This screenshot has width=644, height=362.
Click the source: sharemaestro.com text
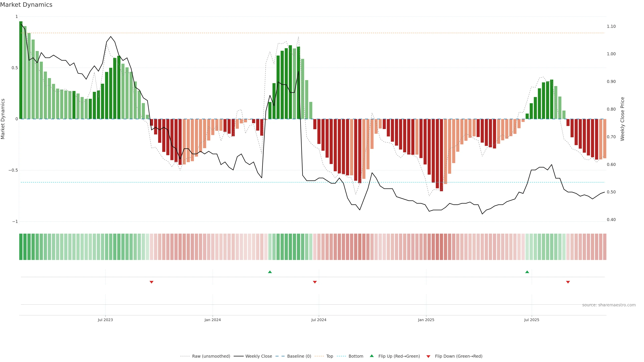(609, 305)
